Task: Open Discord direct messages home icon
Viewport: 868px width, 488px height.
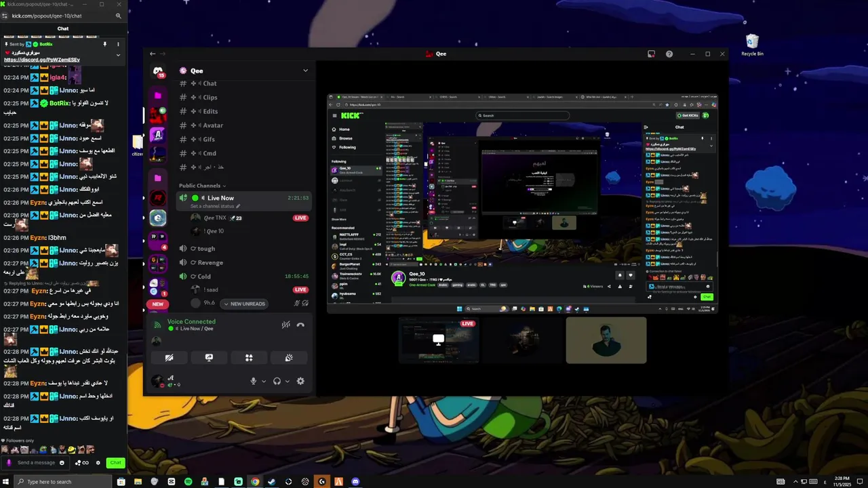Action: [x=158, y=70]
